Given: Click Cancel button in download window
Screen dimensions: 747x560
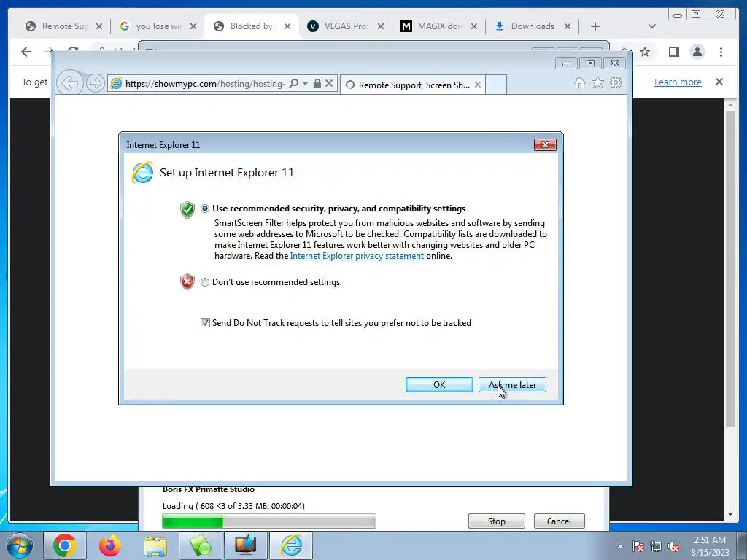Looking at the screenshot, I should [559, 521].
